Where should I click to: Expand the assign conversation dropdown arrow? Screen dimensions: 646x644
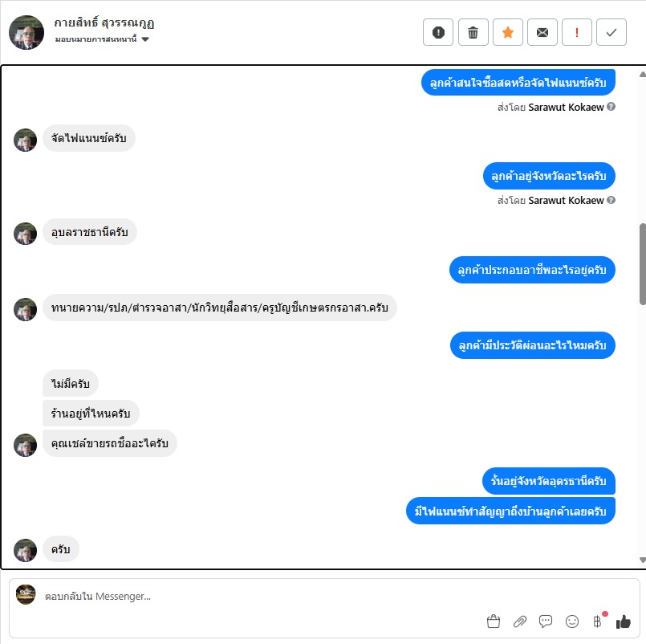click(x=145, y=39)
